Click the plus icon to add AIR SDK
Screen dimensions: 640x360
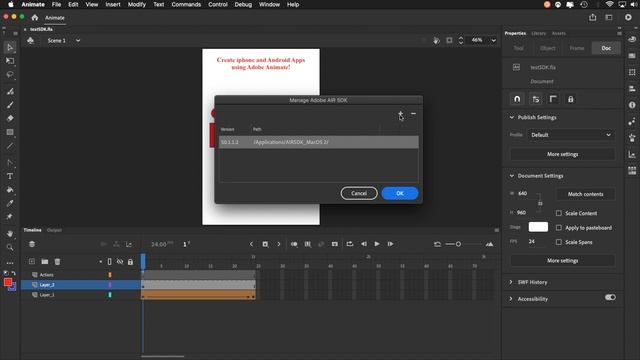401,114
